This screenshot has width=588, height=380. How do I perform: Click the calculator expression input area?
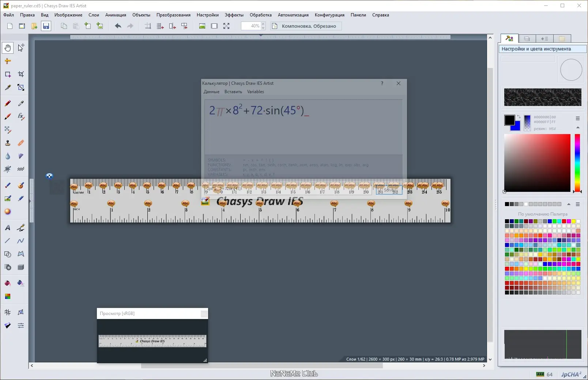point(304,127)
